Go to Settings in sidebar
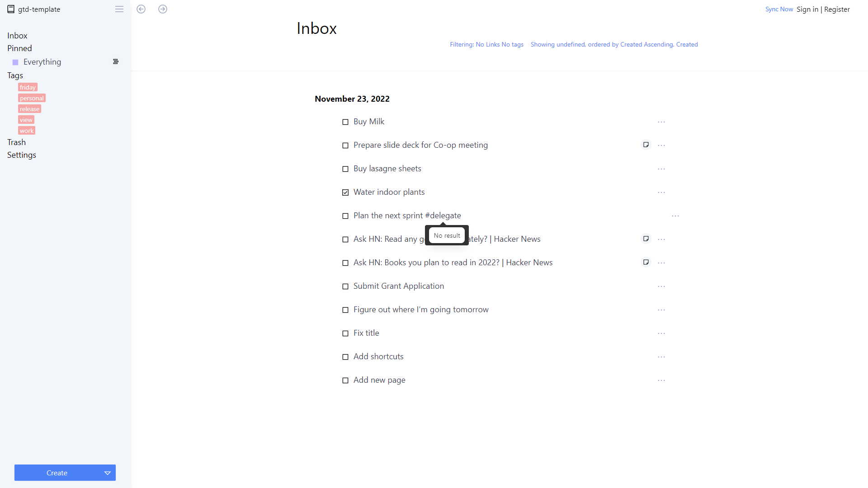The height and width of the screenshot is (488, 868). pyautogui.click(x=22, y=155)
